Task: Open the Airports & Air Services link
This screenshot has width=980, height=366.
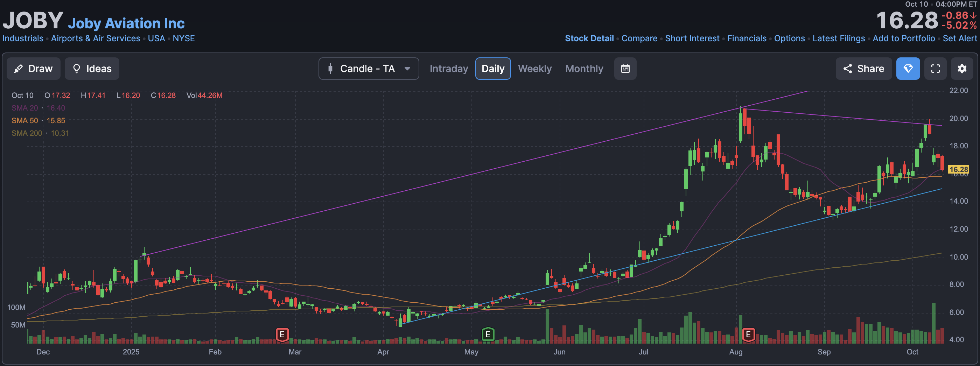Action: point(96,38)
